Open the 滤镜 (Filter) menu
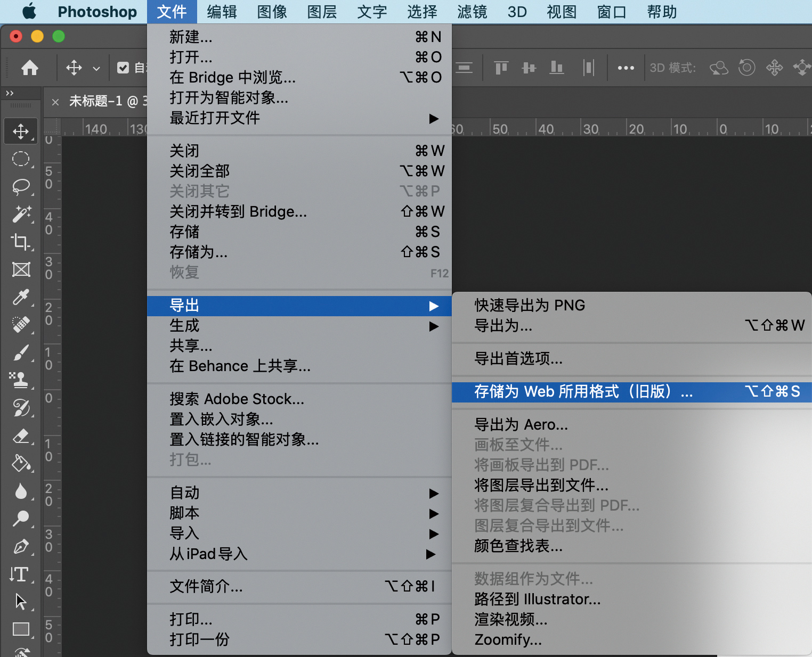Image resolution: width=812 pixels, height=657 pixels. 472,12
